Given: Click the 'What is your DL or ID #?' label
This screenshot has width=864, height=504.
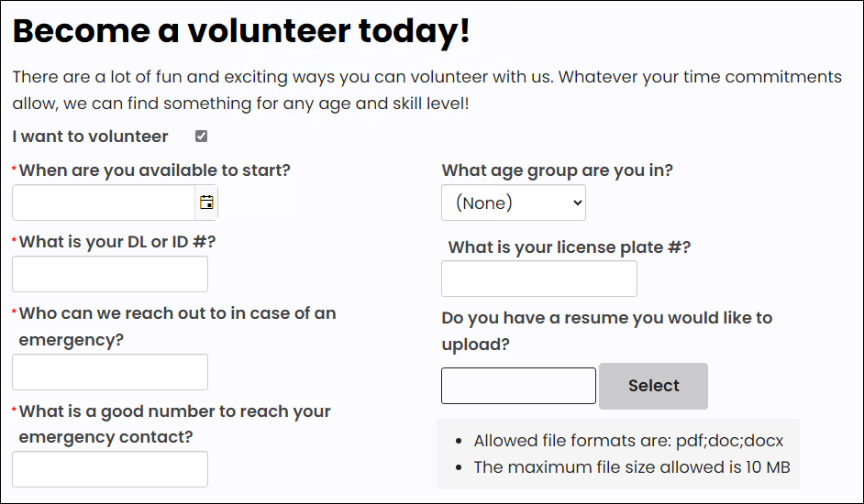Looking at the screenshot, I should click(x=117, y=242).
